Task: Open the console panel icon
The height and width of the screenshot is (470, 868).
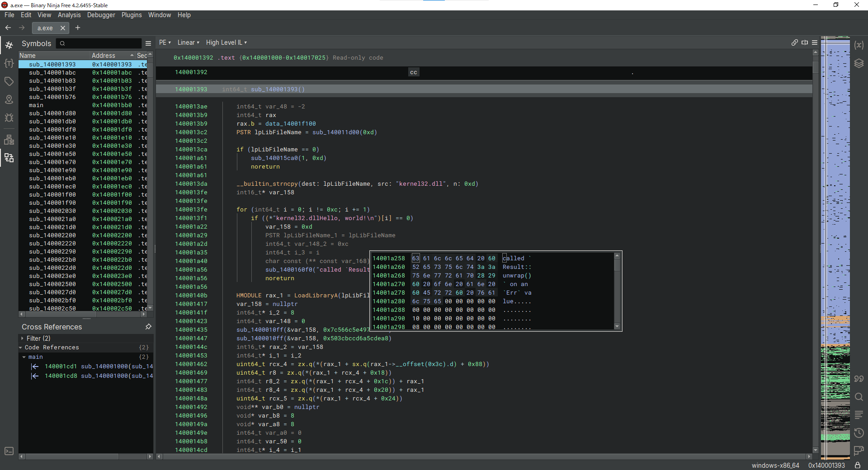Action: (x=9, y=451)
